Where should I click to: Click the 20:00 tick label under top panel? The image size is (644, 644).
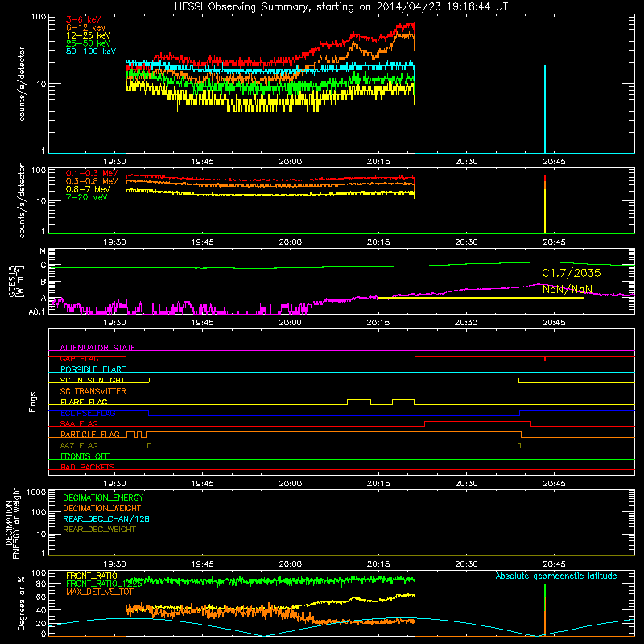click(291, 162)
